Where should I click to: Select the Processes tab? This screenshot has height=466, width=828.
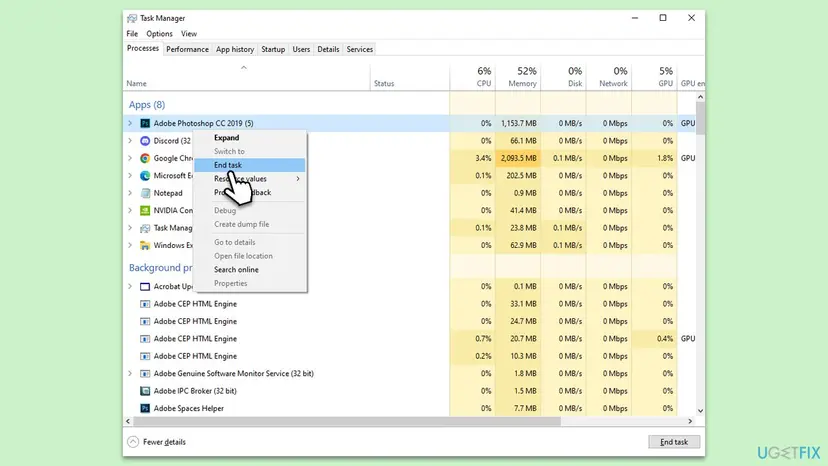click(x=143, y=48)
